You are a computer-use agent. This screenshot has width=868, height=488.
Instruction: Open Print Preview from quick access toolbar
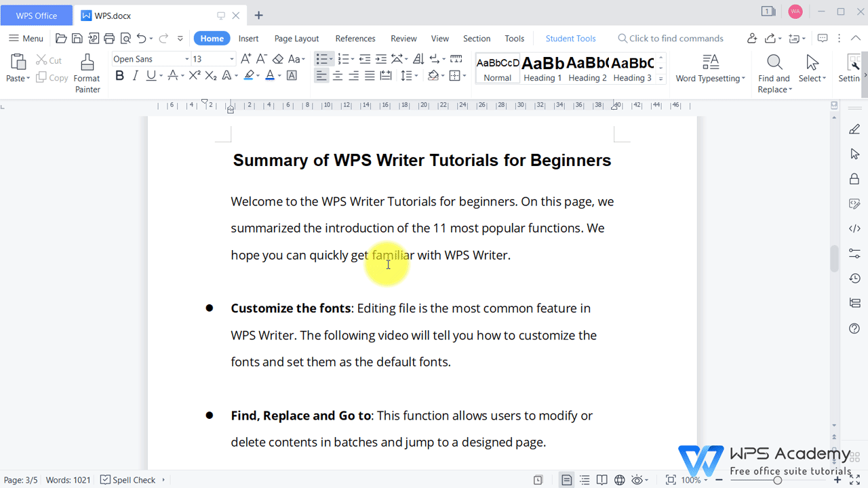pyautogui.click(x=125, y=39)
